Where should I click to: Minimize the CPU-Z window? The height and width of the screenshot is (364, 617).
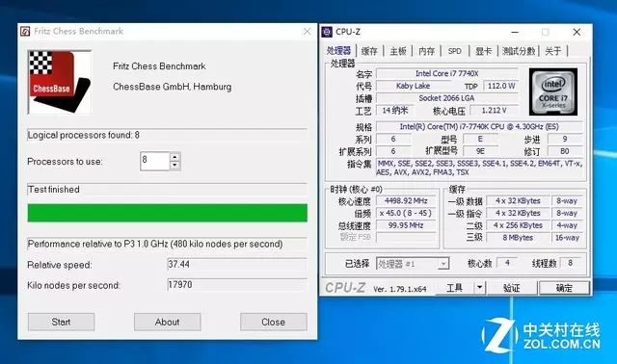coord(515,32)
